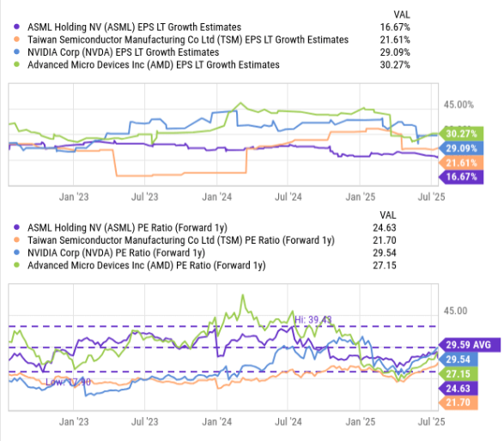Click the VAL header above EPS values
504x441 pixels.
coord(402,15)
